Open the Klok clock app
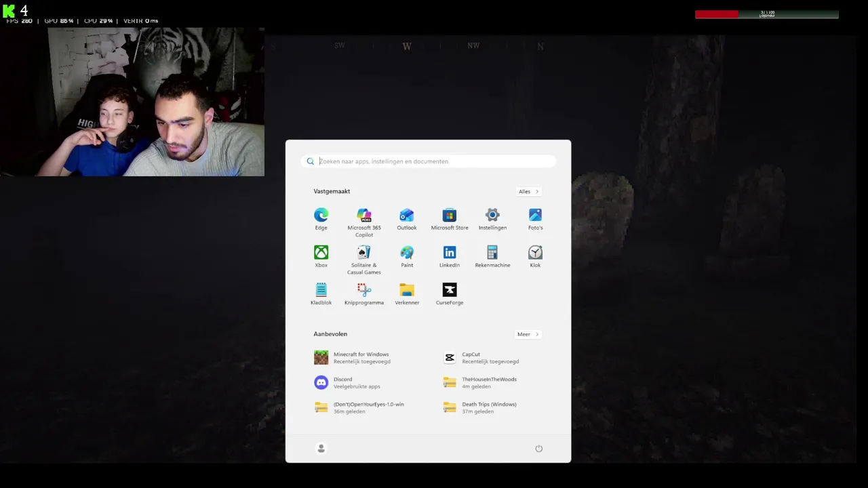The image size is (868, 488). point(535,256)
